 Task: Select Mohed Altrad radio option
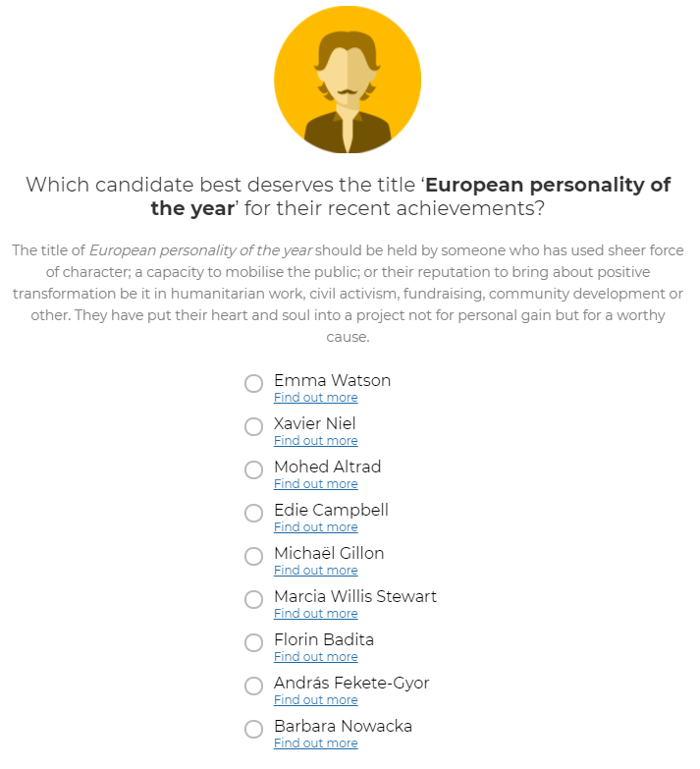254,469
